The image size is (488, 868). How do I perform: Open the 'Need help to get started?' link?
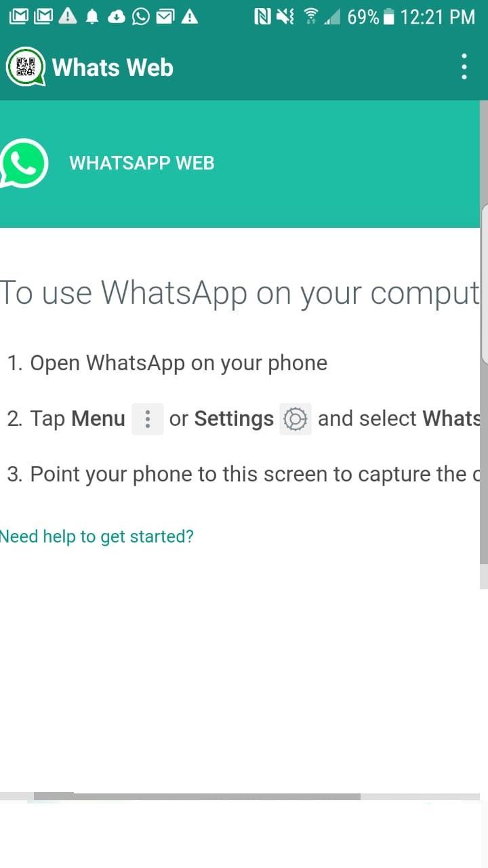97,536
